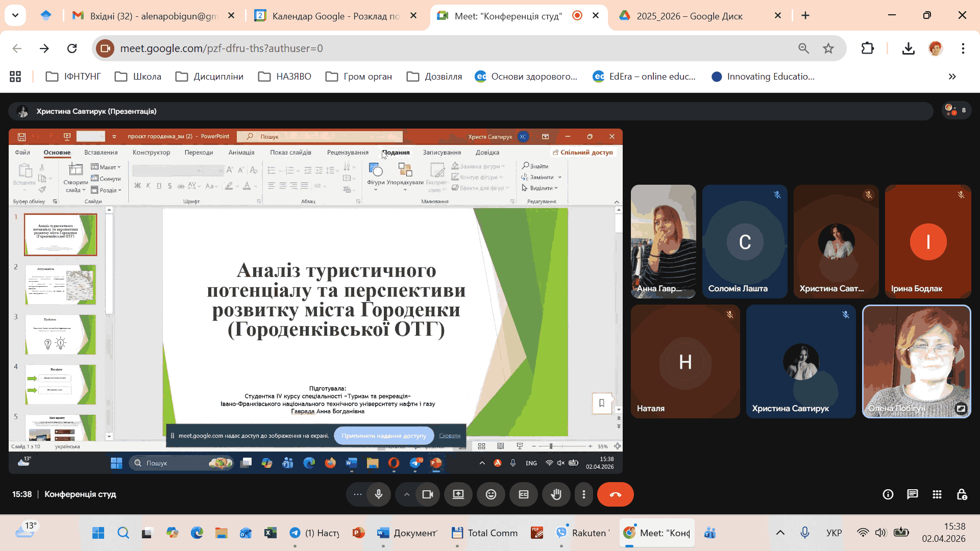Click the red leave call button
This screenshot has height=551, width=980.
click(x=615, y=494)
